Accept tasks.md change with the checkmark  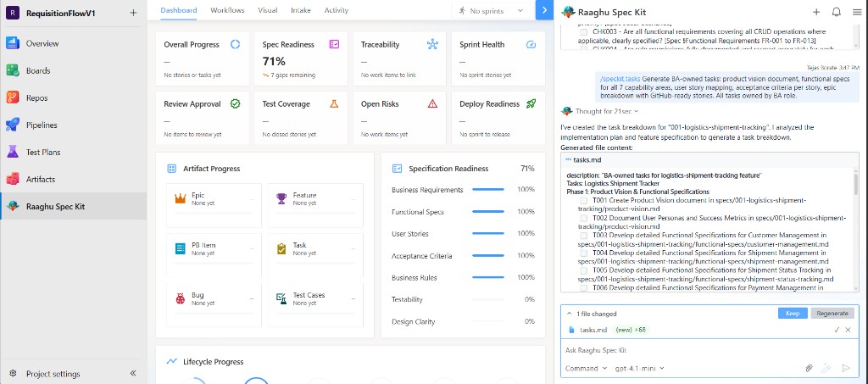tap(837, 330)
